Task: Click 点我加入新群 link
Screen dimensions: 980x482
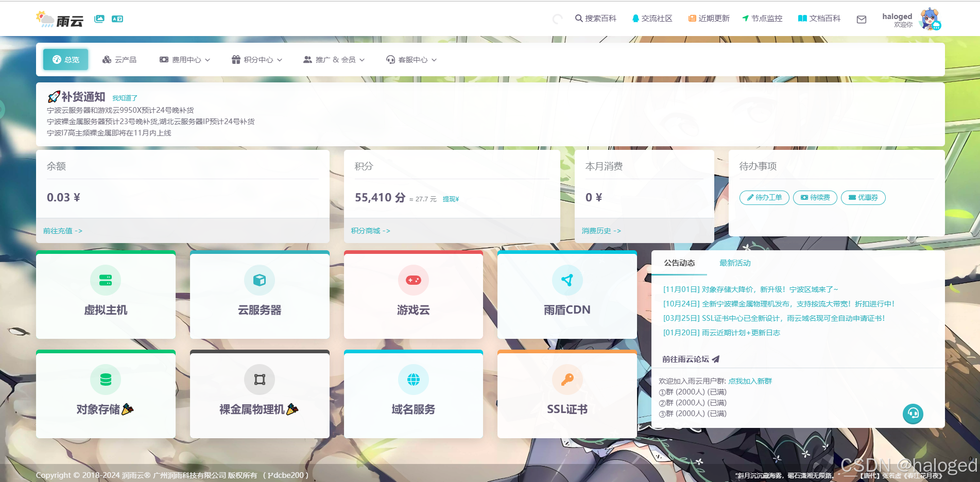Action: pyautogui.click(x=750, y=381)
